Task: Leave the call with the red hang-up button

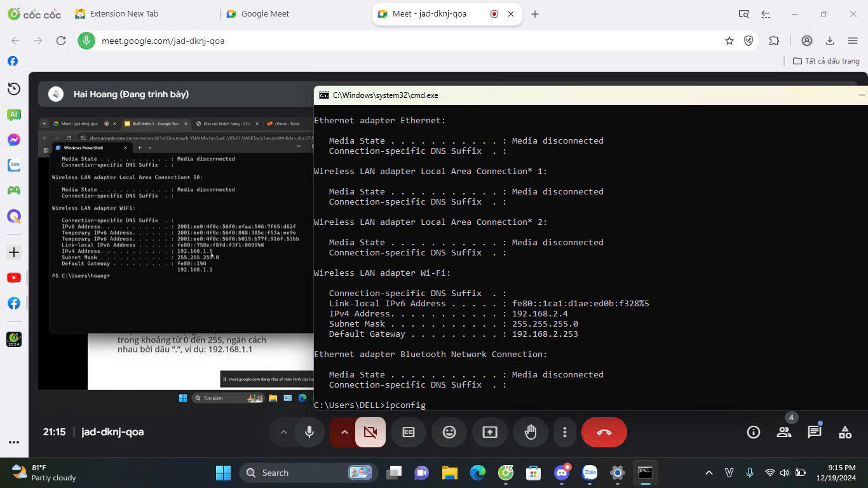Action: point(604,432)
